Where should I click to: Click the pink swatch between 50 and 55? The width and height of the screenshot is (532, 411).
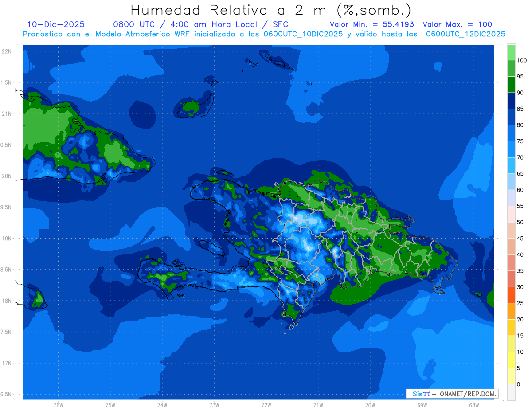(511, 214)
